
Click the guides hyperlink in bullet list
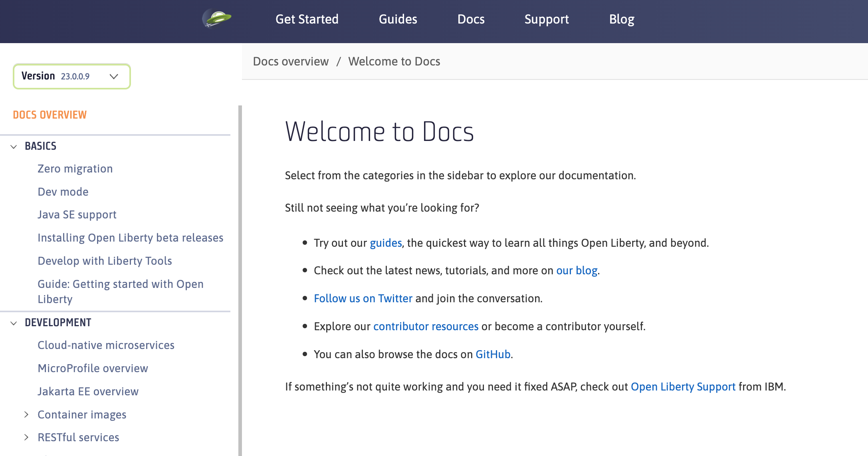pos(384,242)
